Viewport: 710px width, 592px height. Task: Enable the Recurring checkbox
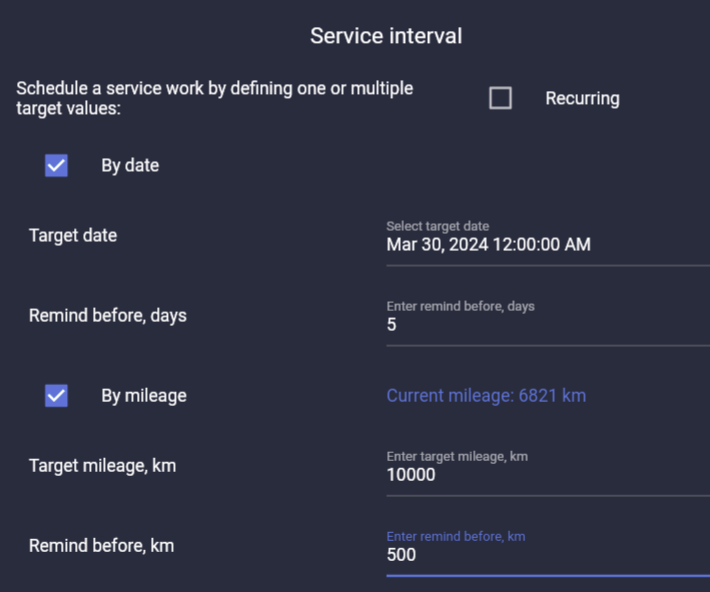[x=500, y=98]
